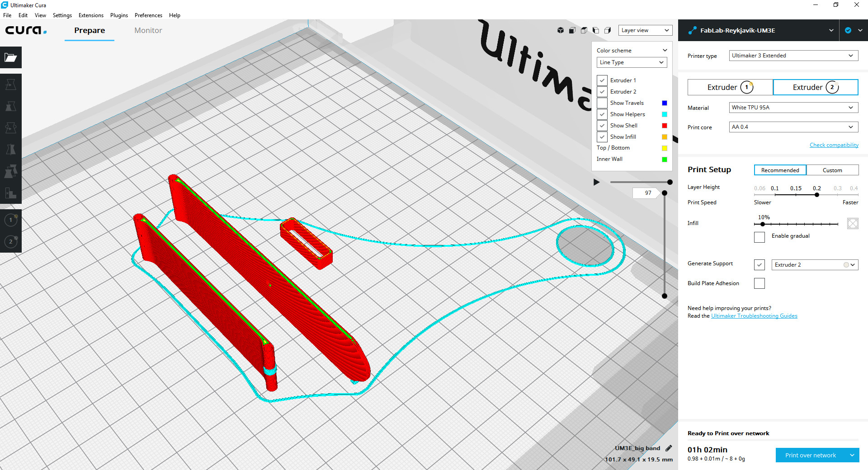This screenshot has width=868, height=470.
Task: Open the Material dropdown showing White TPU 95A
Action: 793,108
